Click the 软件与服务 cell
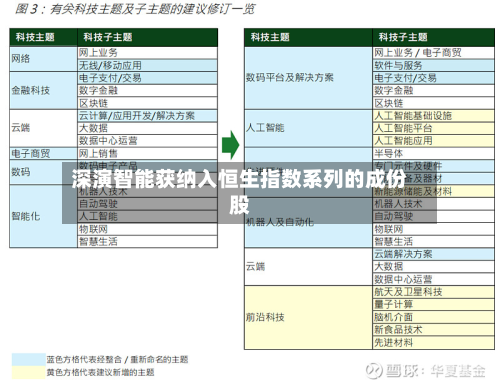Screen dimensions: 500x386 [x=433, y=65]
